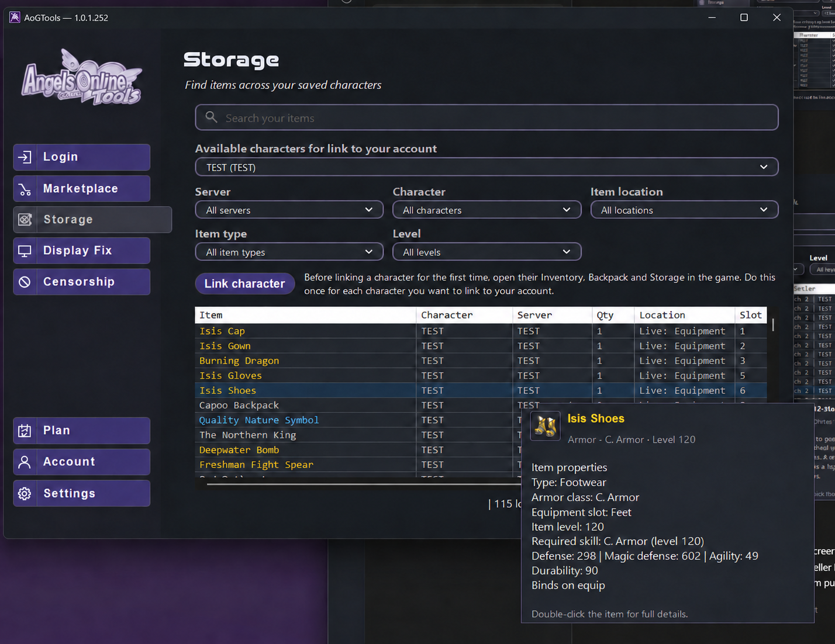Click the Isis Shoes tooltip title
The width and height of the screenshot is (835, 644).
click(596, 418)
